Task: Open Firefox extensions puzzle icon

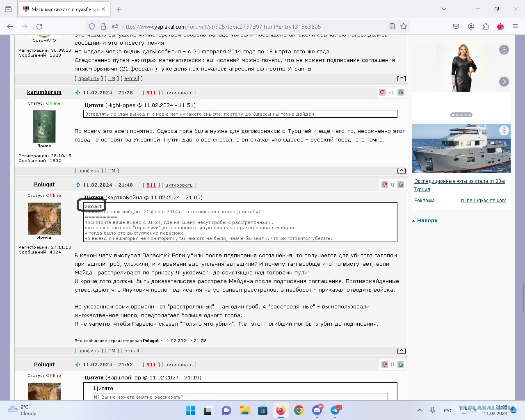Action: coord(486,26)
